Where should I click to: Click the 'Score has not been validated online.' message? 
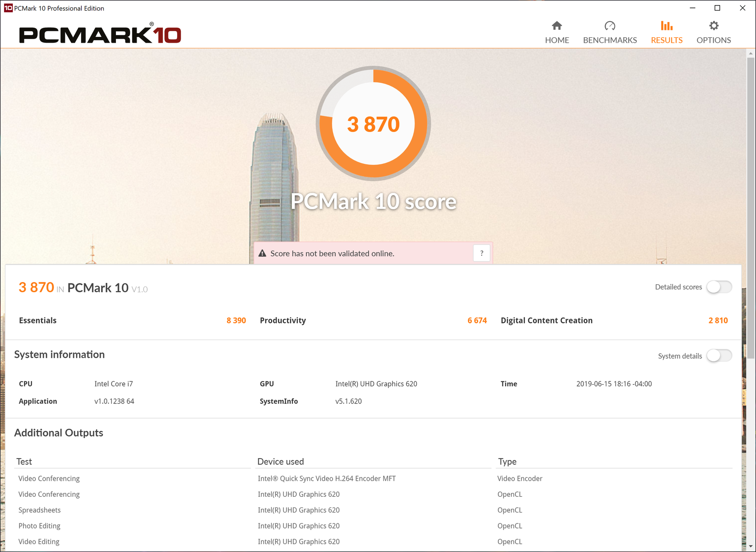coord(332,253)
